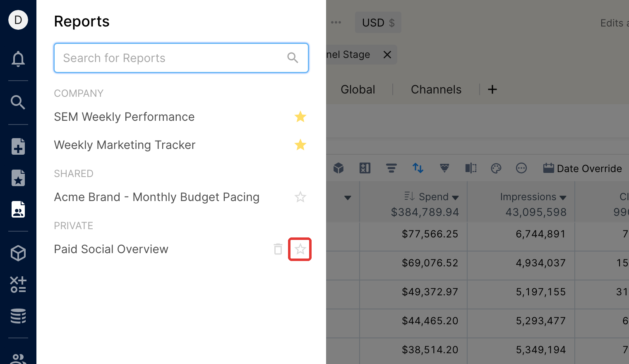Click the magnifier in Search for Reports
This screenshot has width=629, height=364.
[293, 58]
